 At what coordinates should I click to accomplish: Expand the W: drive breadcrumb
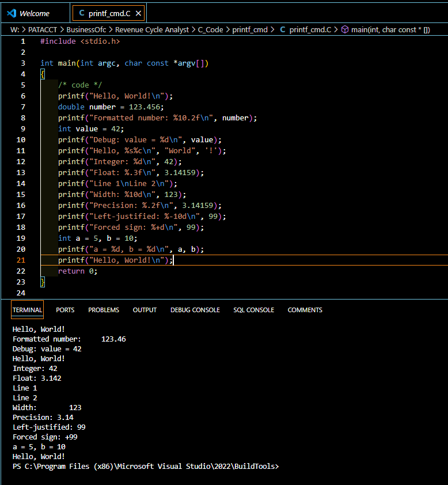point(15,30)
